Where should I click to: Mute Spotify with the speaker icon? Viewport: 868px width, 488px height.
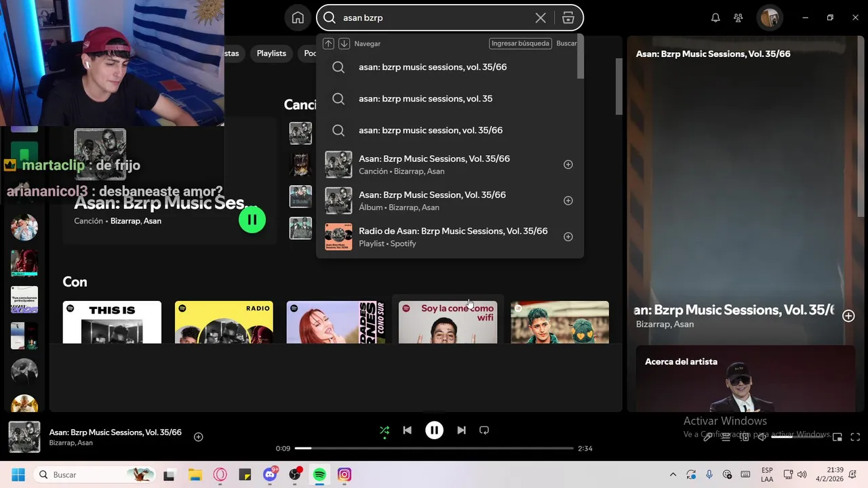(x=762, y=437)
